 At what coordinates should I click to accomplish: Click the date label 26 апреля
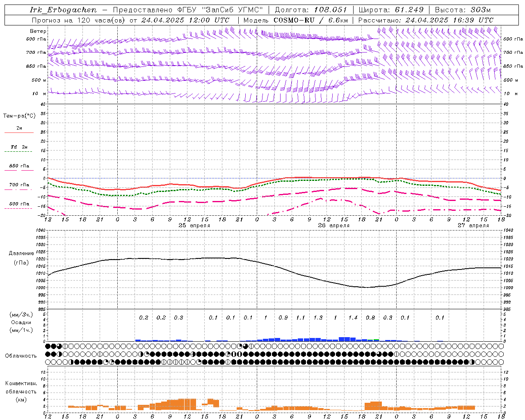(x=334, y=226)
